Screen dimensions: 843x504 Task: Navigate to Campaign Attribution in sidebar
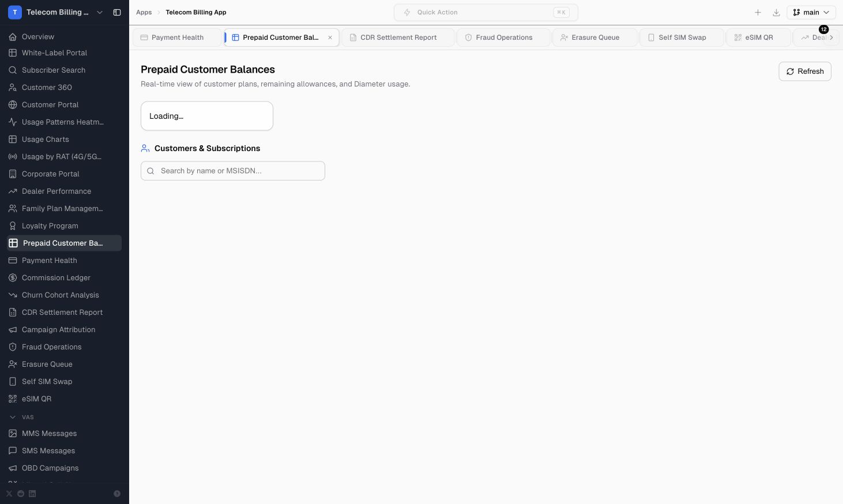[65, 329]
